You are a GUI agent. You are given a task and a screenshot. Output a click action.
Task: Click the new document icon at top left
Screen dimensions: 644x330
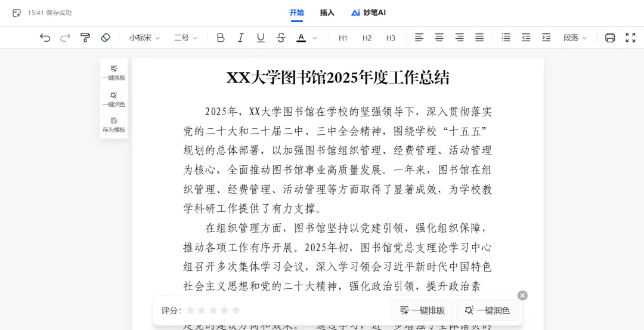(17, 13)
